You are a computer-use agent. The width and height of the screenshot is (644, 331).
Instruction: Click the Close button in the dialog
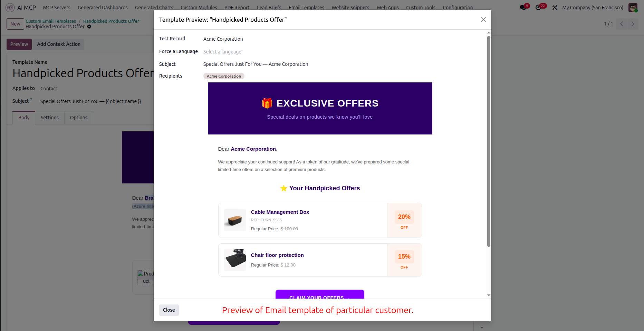(x=169, y=310)
